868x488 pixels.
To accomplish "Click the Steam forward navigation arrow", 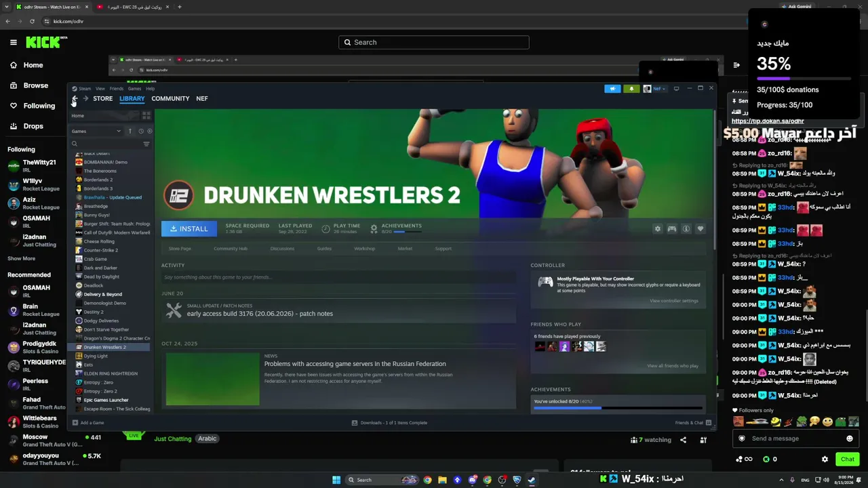I will 85,99.
